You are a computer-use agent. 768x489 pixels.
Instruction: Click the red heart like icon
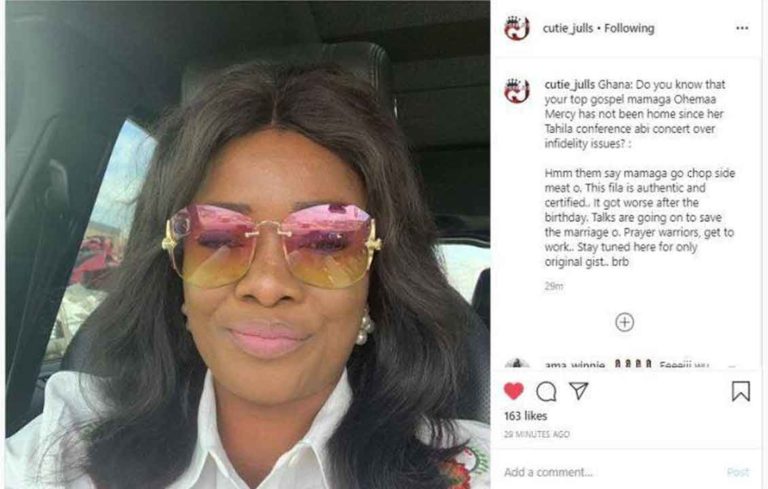click(513, 391)
